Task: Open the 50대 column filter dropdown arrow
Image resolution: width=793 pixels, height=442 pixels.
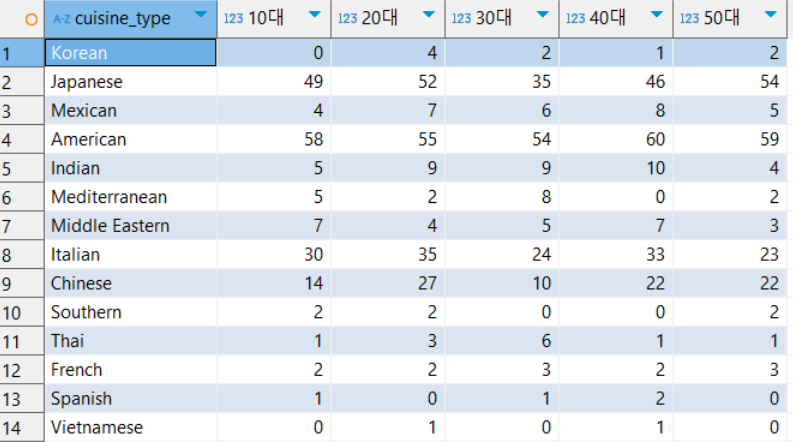Action: click(x=771, y=14)
